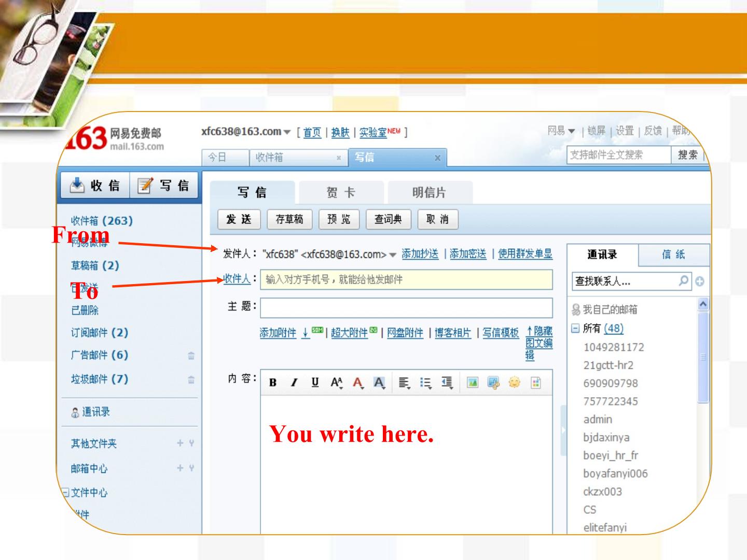Expand sender address dropdown arrow
Image resolution: width=747 pixels, height=560 pixels.
393,255
